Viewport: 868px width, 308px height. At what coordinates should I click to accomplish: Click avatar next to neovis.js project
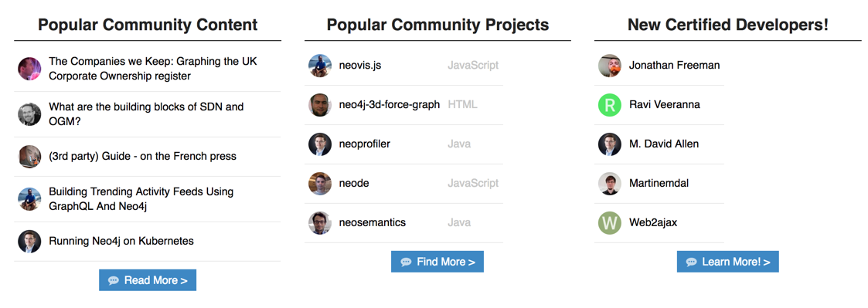pos(319,66)
